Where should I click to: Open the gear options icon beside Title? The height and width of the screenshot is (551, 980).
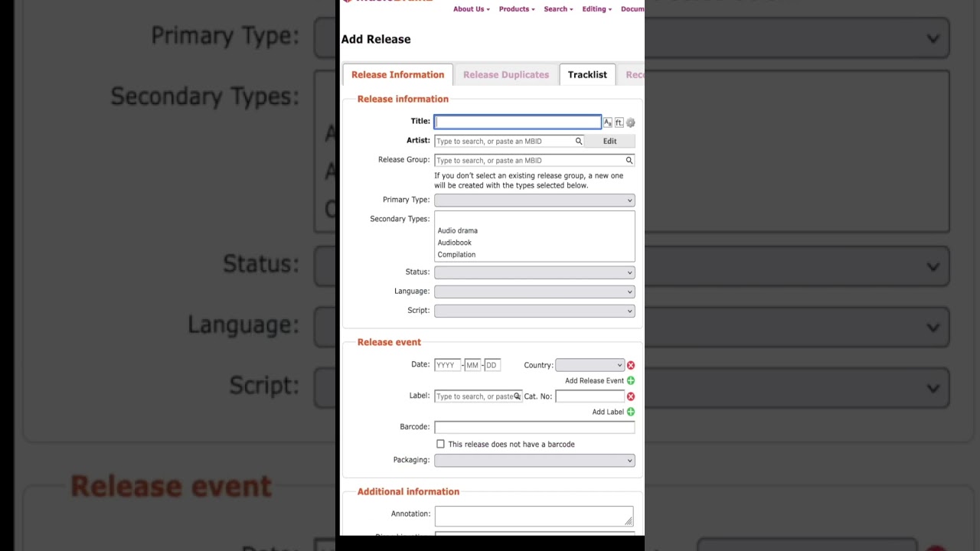click(x=630, y=122)
